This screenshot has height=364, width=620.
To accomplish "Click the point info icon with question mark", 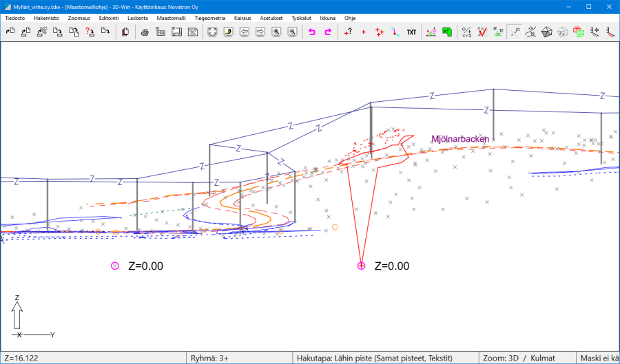I will (347, 32).
